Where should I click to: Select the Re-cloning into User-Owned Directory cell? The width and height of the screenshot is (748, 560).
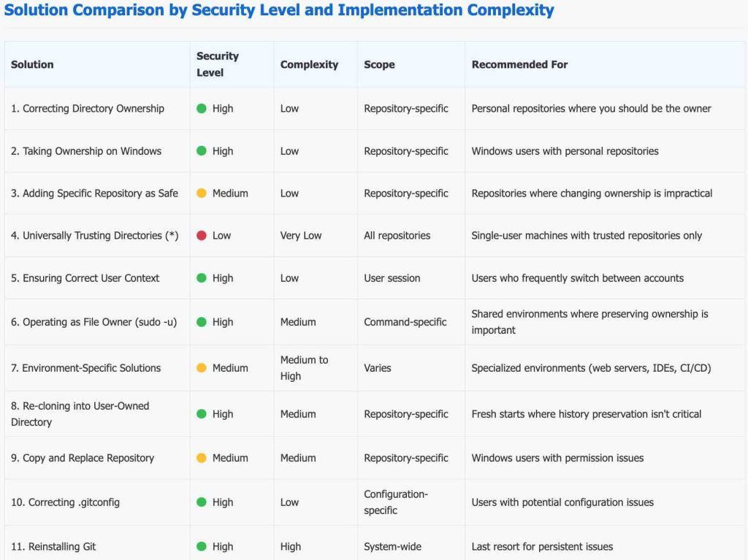click(80, 414)
